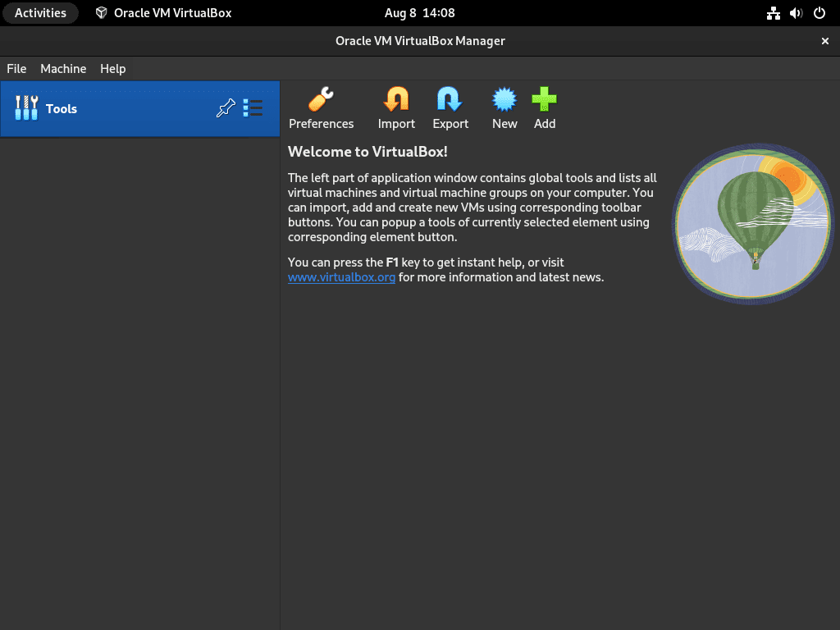Open the File menu
Viewport: 840px width, 630px height.
pos(16,69)
